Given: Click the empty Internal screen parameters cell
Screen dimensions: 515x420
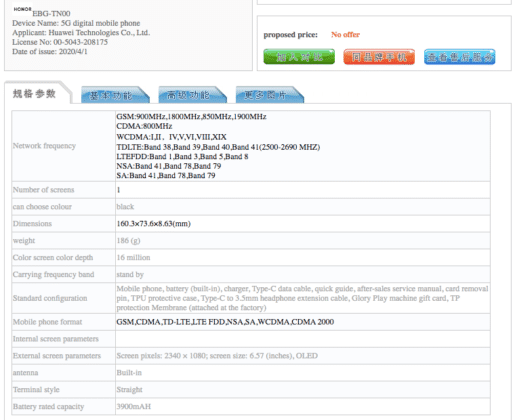Looking at the screenshot, I should 303,339.
